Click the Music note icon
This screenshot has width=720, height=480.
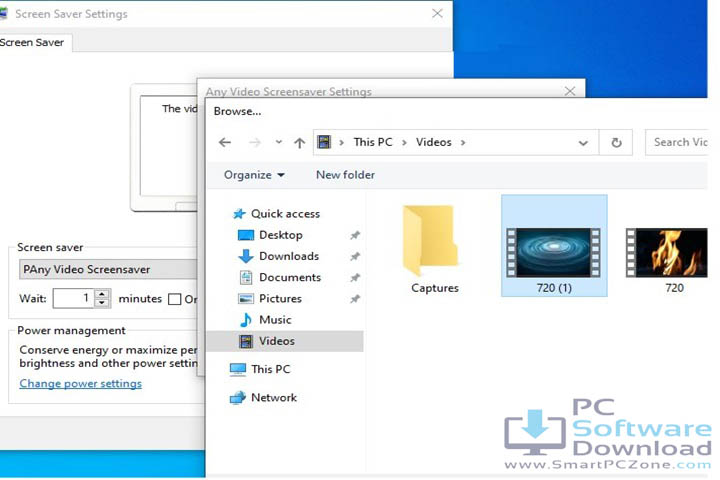[246, 320]
